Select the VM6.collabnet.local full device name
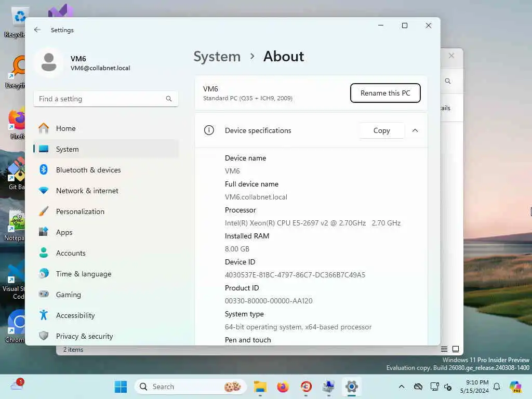This screenshot has width=532, height=399. (256, 197)
